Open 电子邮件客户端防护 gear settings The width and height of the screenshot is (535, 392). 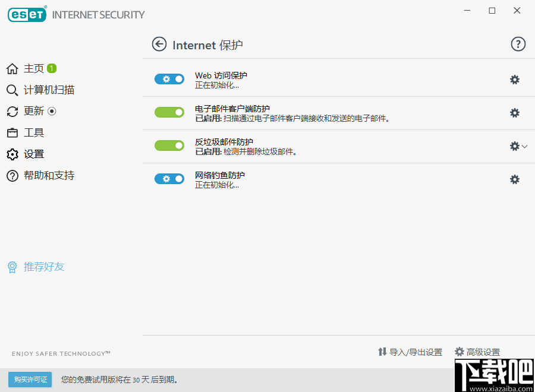[x=514, y=112]
